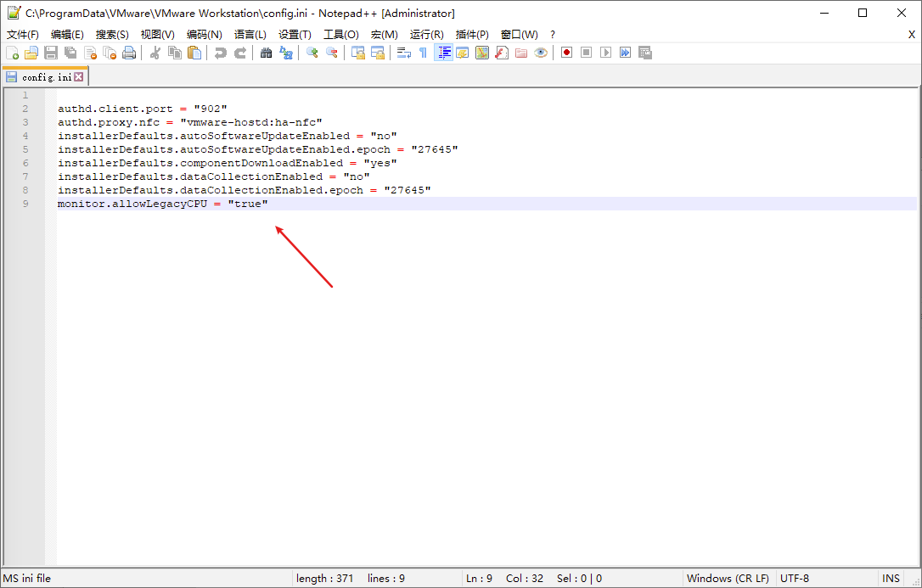
Task: Save the current recorded macro icon
Action: (645, 53)
